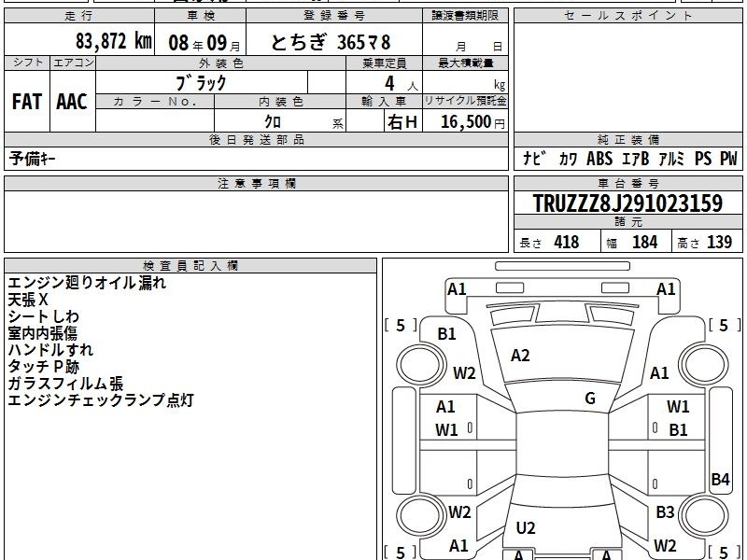Click the recycle deposit 16,500円
This screenshot has height=560, width=747.
tap(472, 122)
